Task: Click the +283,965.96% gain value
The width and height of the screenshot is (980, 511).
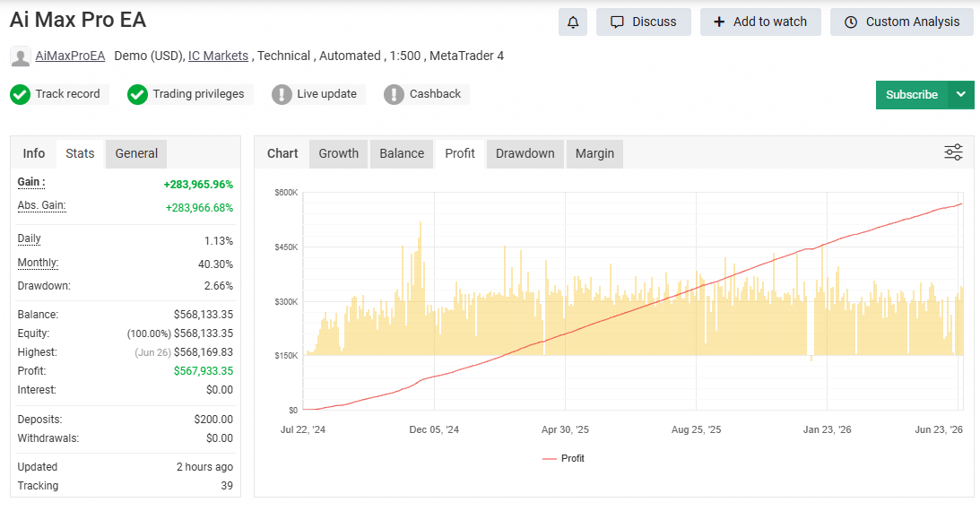Action: pyautogui.click(x=198, y=185)
